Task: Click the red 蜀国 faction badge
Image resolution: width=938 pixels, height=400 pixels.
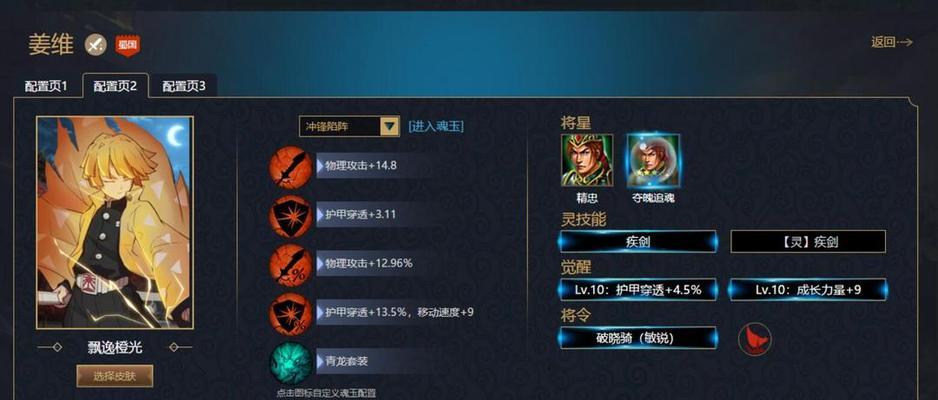Action: (128, 45)
